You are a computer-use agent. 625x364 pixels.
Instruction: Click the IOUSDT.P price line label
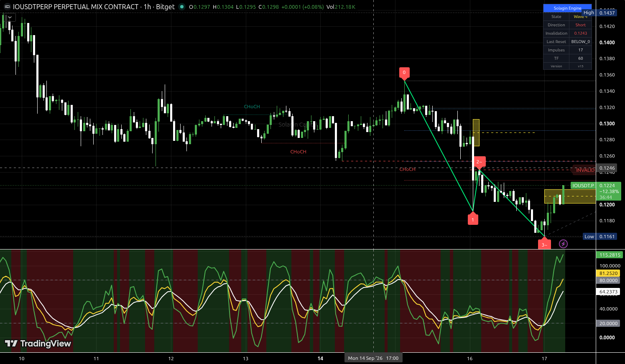point(583,186)
